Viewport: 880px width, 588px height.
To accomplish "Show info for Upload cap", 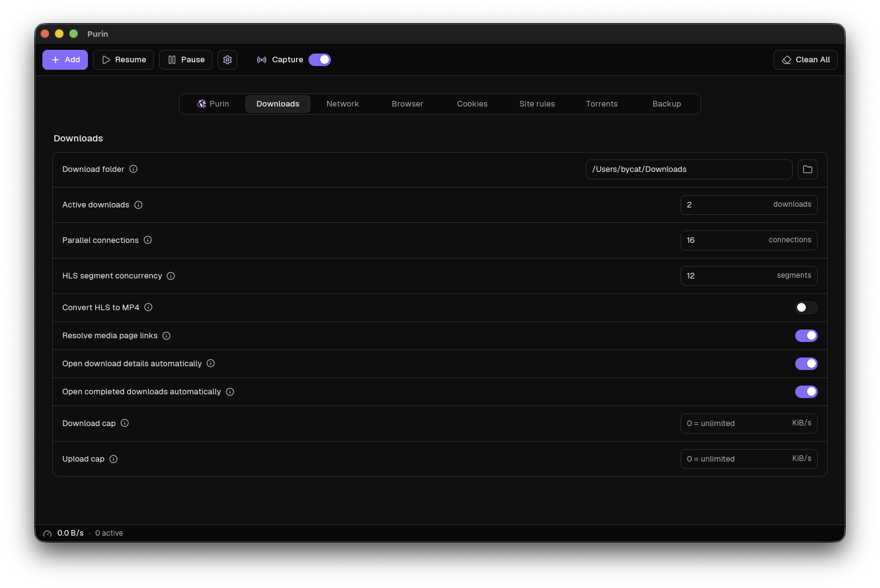I will click(113, 459).
